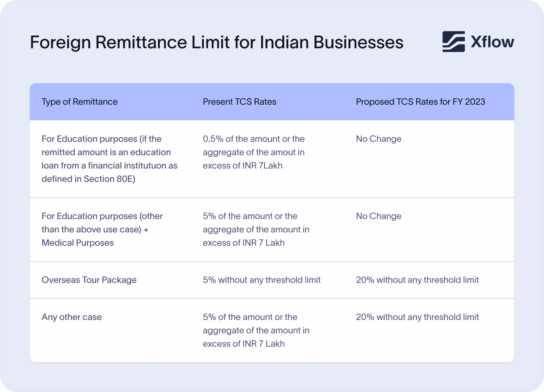Select the Overseas Tour Package cell

click(89, 280)
